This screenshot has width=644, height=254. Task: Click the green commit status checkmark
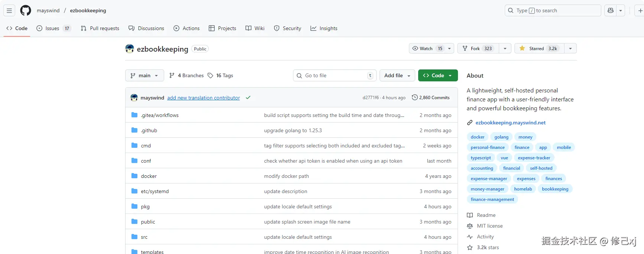click(248, 98)
